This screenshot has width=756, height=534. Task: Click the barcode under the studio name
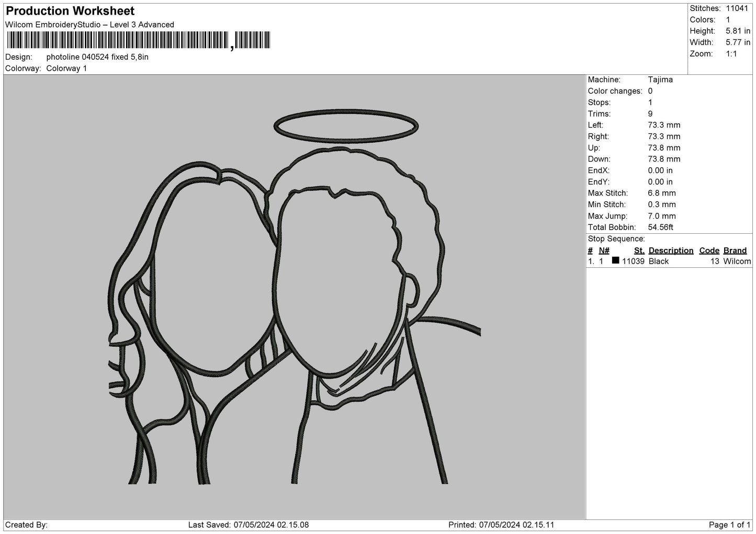139,40
